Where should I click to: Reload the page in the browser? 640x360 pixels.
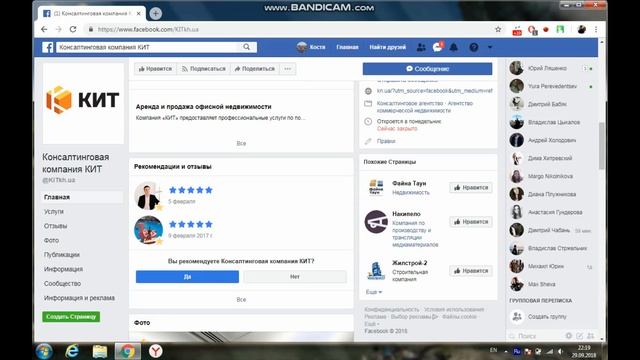(73, 29)
